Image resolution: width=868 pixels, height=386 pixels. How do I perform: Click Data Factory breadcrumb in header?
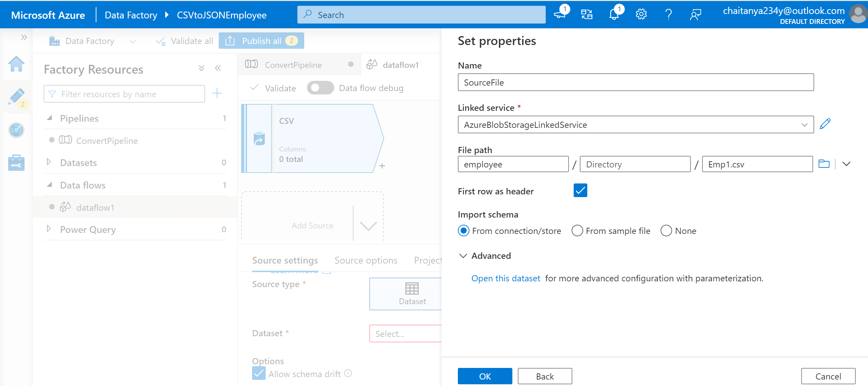coord(131,15)
